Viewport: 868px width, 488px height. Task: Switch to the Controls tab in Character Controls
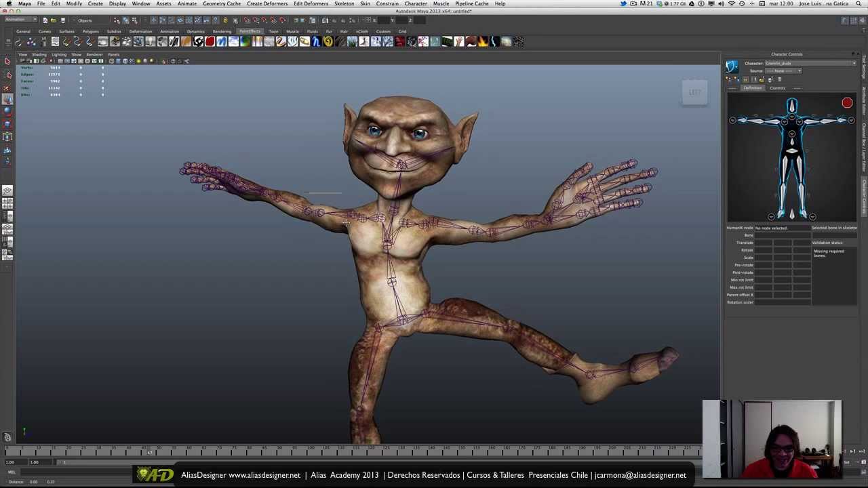point(777,88)
